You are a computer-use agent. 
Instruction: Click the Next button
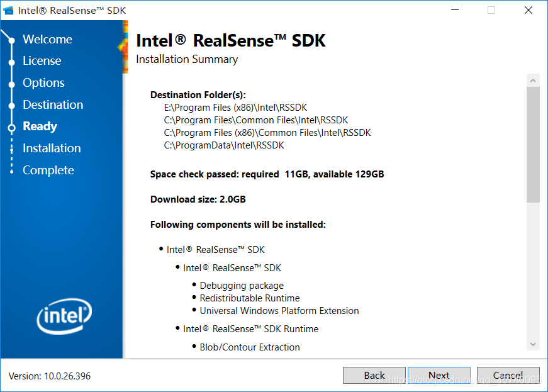pyautogui.click(x=439, y=375)
